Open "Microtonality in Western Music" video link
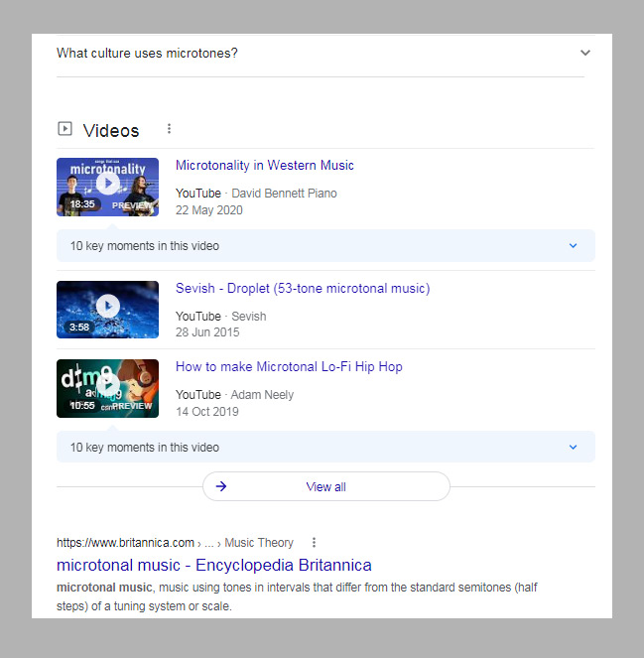This screenshot has height=658, width=644. [264, 166]
